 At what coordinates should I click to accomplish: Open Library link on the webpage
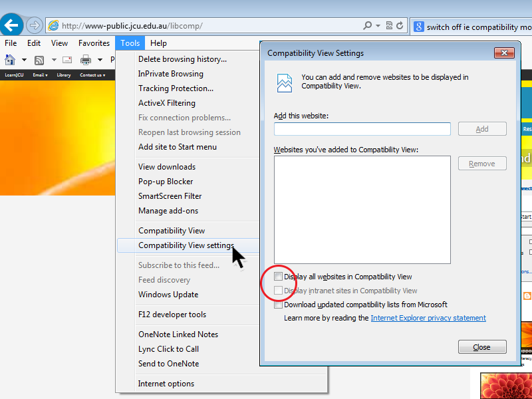coord(64,75)
